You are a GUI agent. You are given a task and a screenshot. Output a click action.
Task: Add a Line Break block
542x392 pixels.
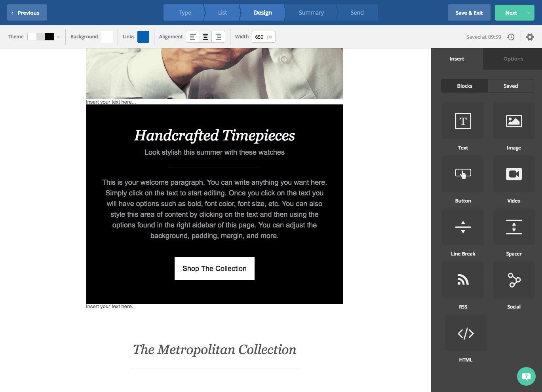coord(463,227)
